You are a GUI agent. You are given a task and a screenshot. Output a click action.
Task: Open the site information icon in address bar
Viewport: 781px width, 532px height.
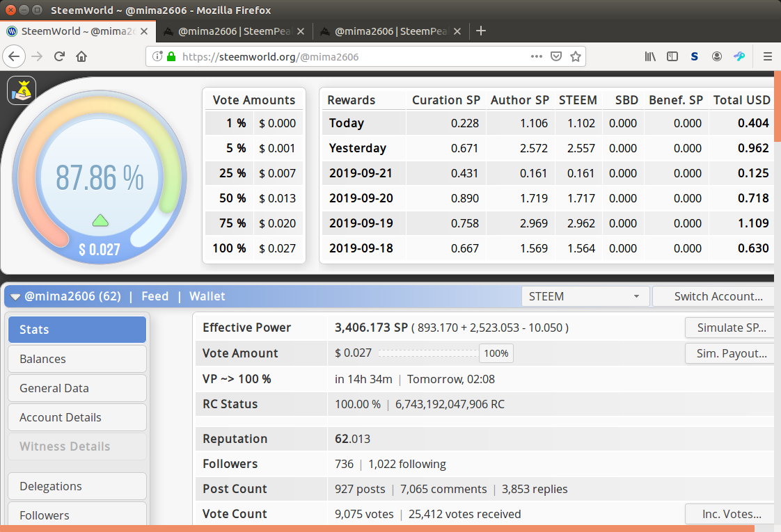[x=157, y=56]
